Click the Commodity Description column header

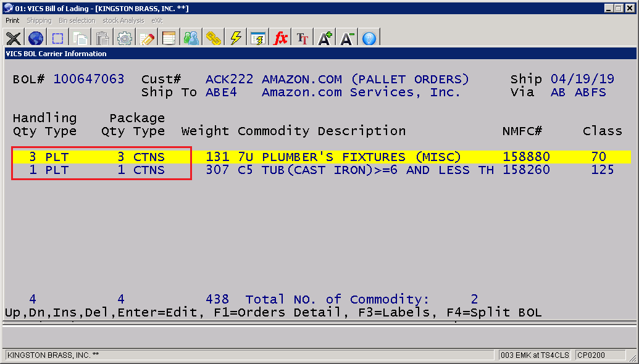coord(322,131)
